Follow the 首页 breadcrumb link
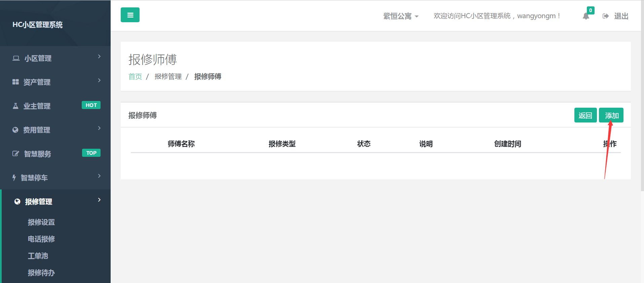 tap(135, 77)
